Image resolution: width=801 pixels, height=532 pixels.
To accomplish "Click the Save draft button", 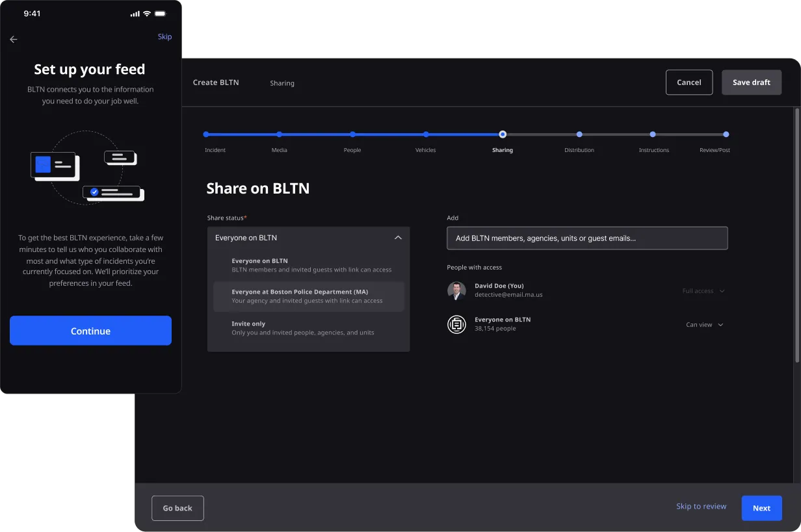I will pyautogui.click(x=752, y=82).
